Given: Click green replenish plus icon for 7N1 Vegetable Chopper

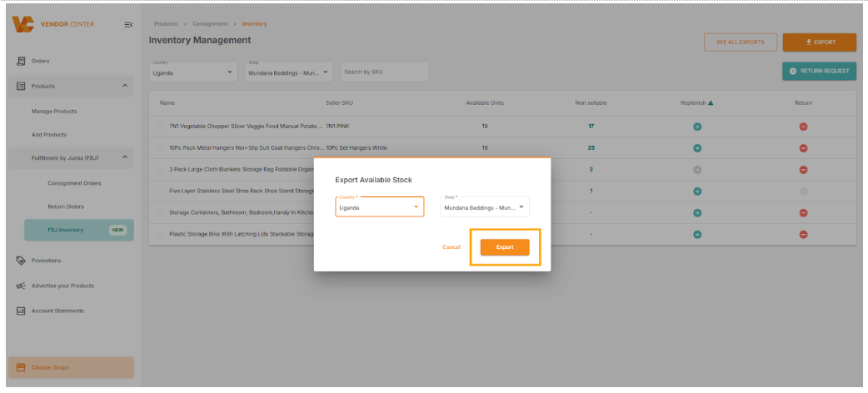Looking at the screenshot, I should [x=697, y=127].
